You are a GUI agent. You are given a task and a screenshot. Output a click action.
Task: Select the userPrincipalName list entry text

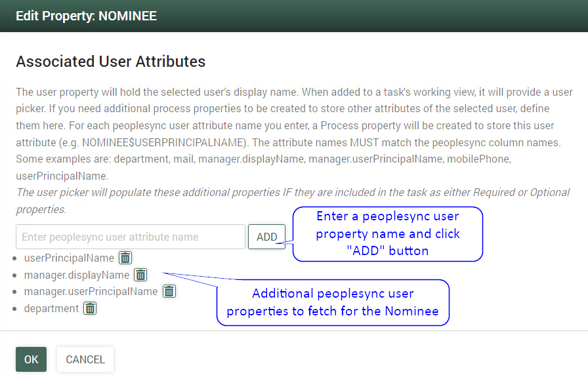(x=69, y=258)
